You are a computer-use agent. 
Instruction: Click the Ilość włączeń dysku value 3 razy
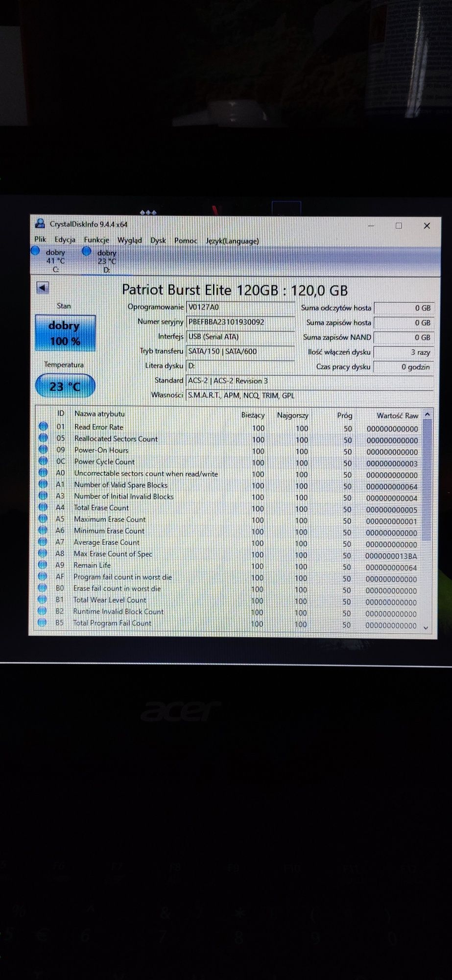click(x=403, y=352)
